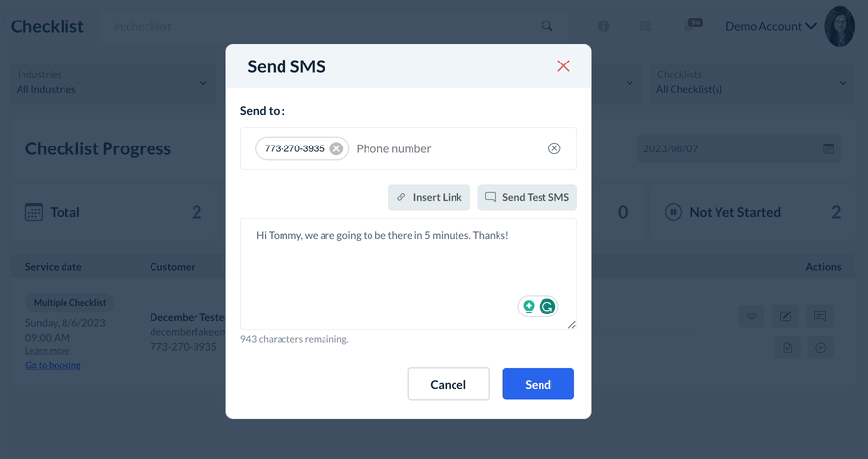Image resolution: width=868 pixels, height=459 pixels.
Task: Click the green Grammarly icon
Action: click(547, 307)
